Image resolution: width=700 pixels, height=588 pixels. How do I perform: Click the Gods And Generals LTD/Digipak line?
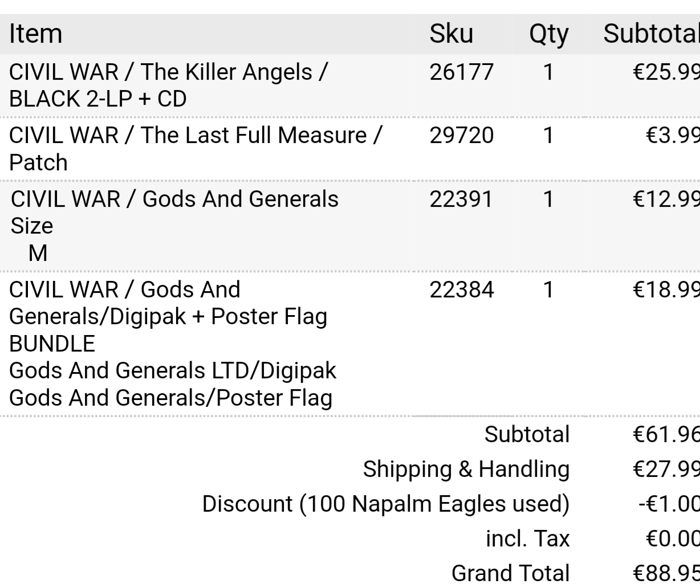point(173,371)
